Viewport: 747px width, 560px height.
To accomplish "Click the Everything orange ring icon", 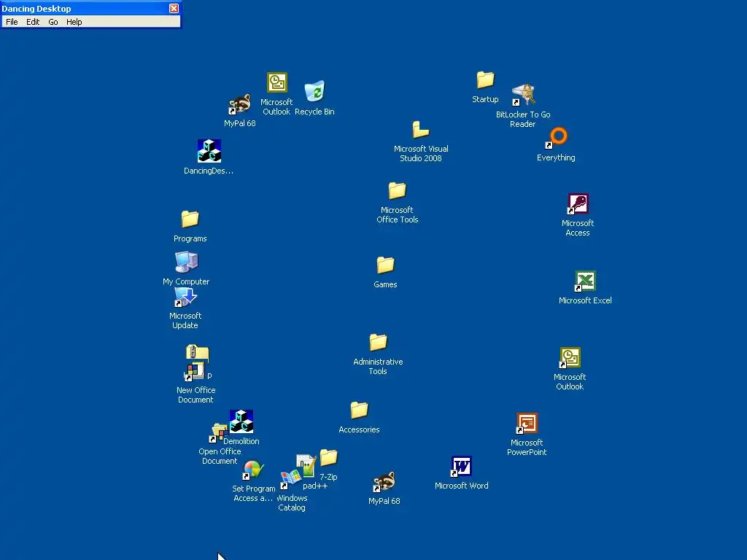I will 556,138.
